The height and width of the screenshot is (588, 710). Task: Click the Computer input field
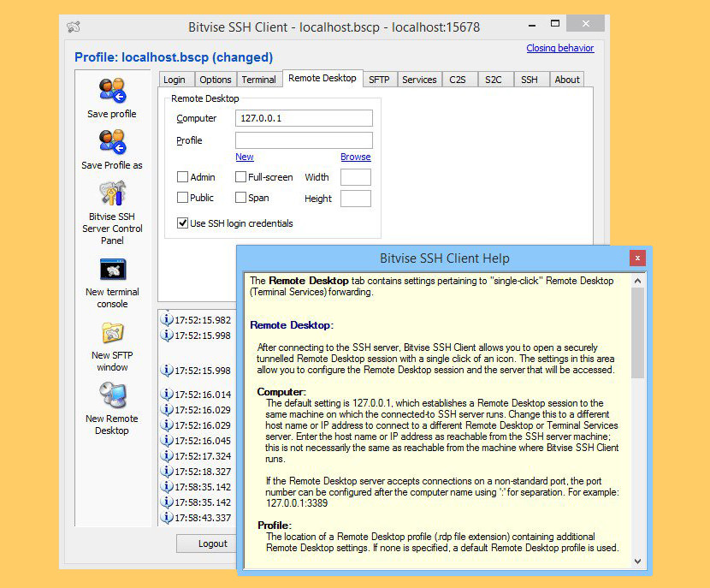tap(304, 118)
